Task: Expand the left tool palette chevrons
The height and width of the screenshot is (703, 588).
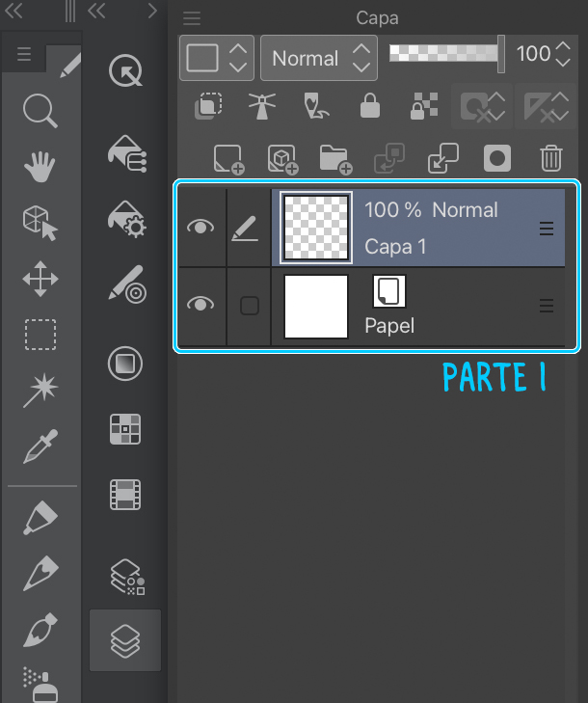Action: click(14, 11)
